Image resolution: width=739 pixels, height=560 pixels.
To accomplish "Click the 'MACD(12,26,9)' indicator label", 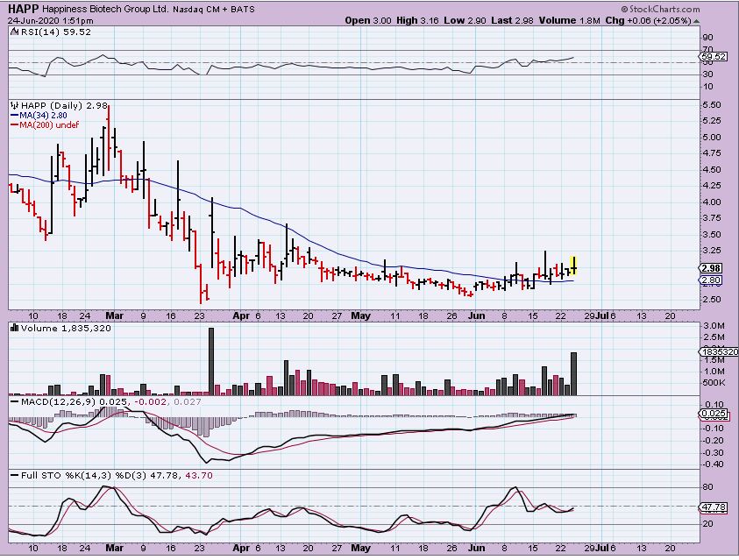I will [58, 401].
